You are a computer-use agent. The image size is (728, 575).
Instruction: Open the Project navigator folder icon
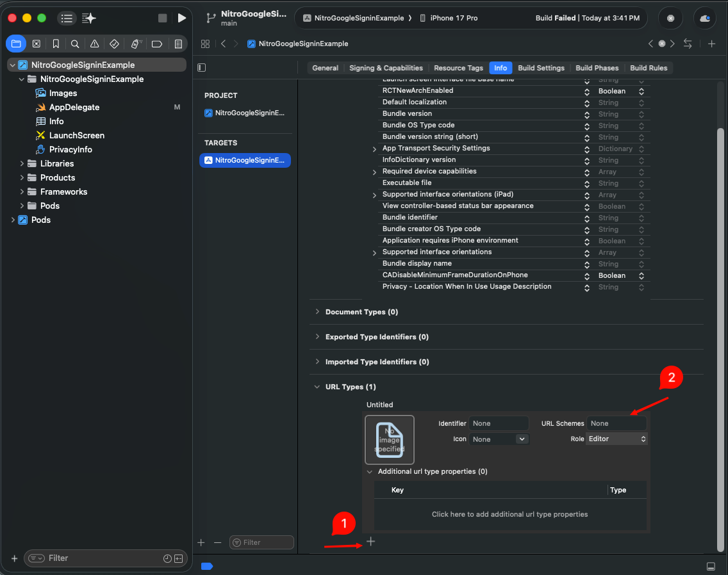16,44
